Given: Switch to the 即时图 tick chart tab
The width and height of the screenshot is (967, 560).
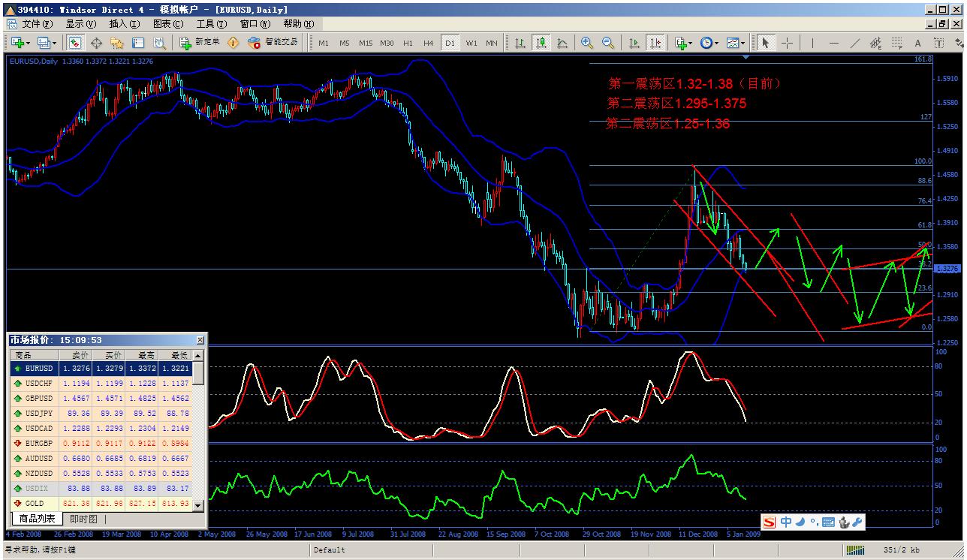Looking at the screenshot, I should [x=83, y=519].
